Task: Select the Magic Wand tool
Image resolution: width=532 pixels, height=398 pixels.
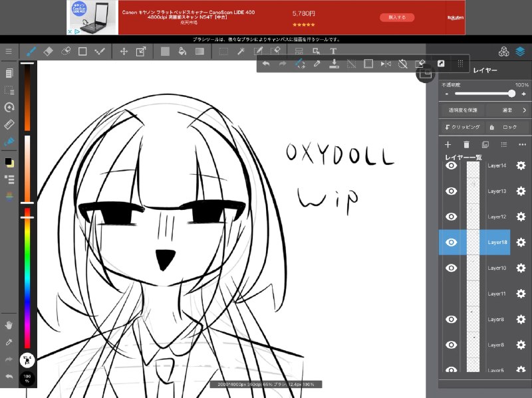Action: point(241,52)
